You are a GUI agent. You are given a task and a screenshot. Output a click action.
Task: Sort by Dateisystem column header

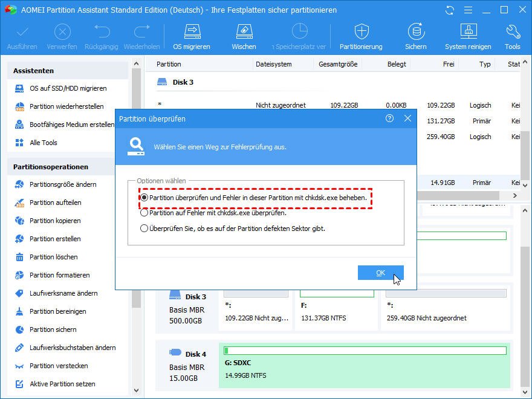coord(273,64)
